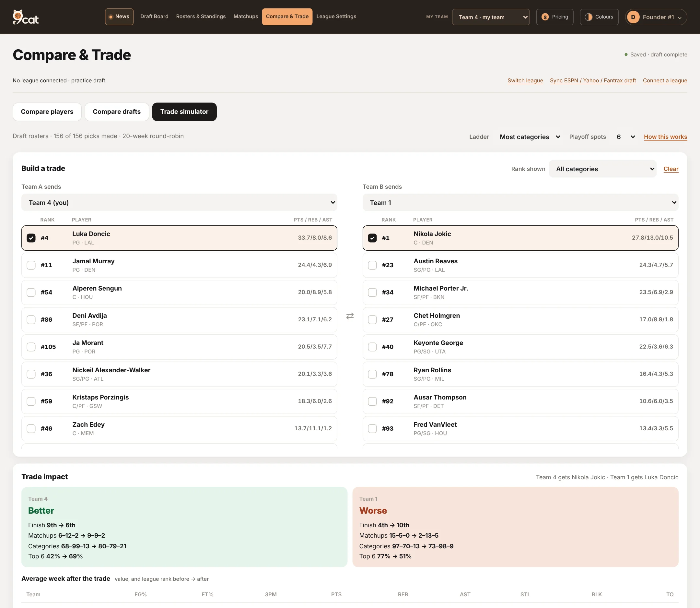Uncheck the Nikola Jokic checkbox
This screenshot has width=700, height=608.
click(x=372, y=238)
